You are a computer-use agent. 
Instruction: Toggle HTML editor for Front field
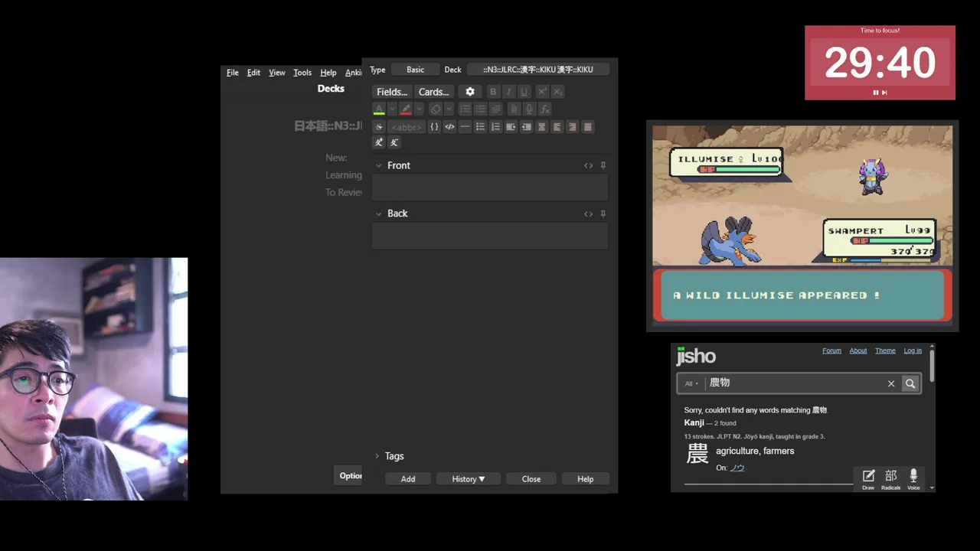pos(588,165)
